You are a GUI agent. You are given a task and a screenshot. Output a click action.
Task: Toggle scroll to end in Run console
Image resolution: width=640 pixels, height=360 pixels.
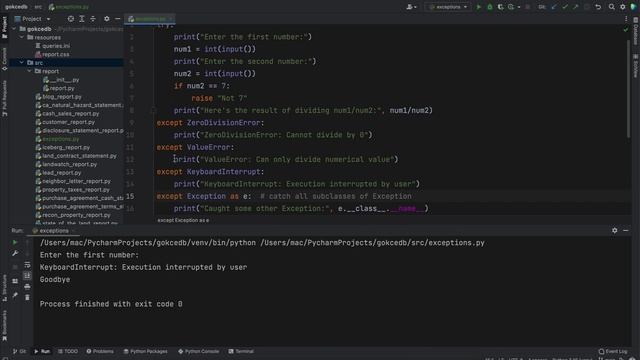(x=27, y=276)
